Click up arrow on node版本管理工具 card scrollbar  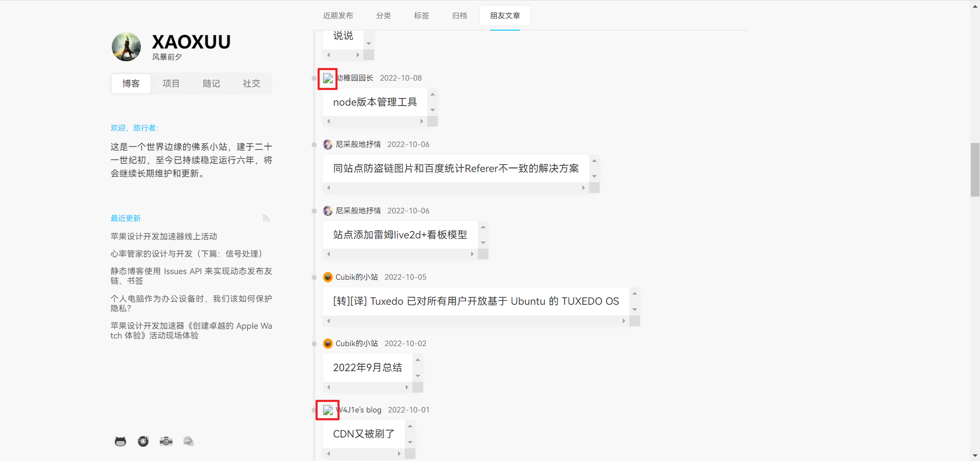(432, 94)
